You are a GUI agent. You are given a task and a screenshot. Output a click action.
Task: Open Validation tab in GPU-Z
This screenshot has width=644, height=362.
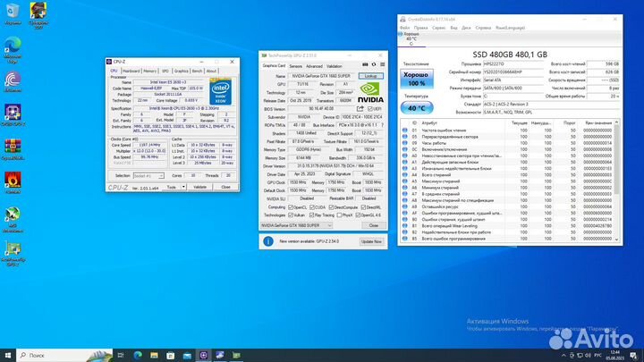pyautogui.click(x=335, y=66)
